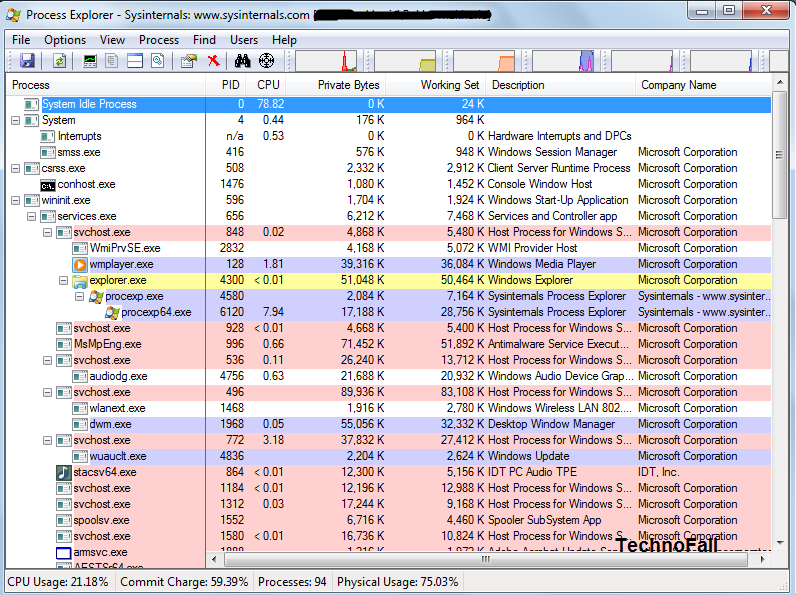Select the wlanext.exe process row
The height and width of the screenshot is (595, 796).
coord(388,409)
